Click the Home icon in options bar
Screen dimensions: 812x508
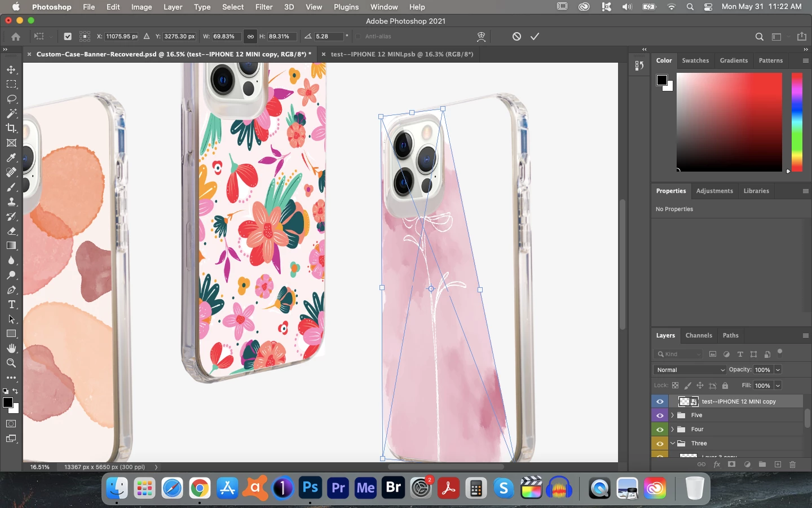tap(16, 36)
